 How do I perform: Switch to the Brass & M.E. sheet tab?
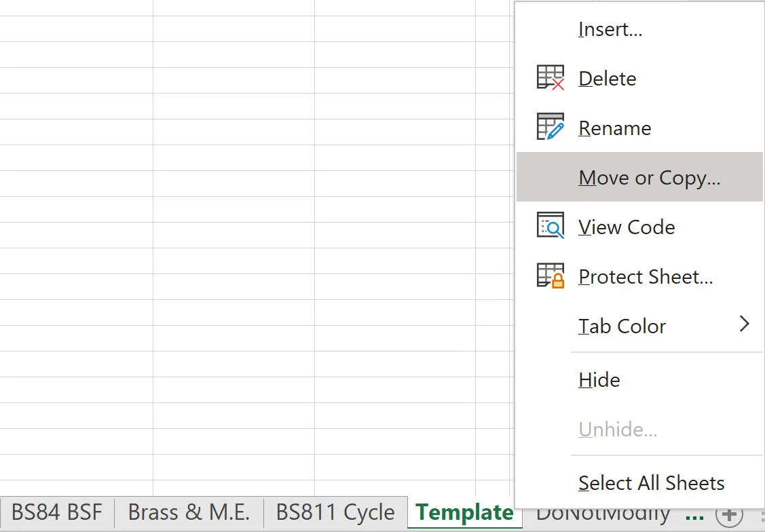pos(189,513)
